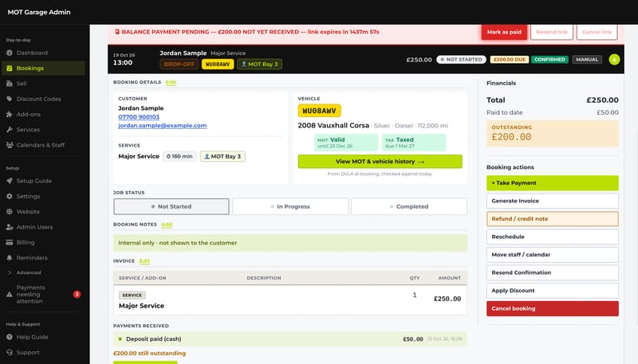Click the Settings gear icon

click(x=10, y=196)
